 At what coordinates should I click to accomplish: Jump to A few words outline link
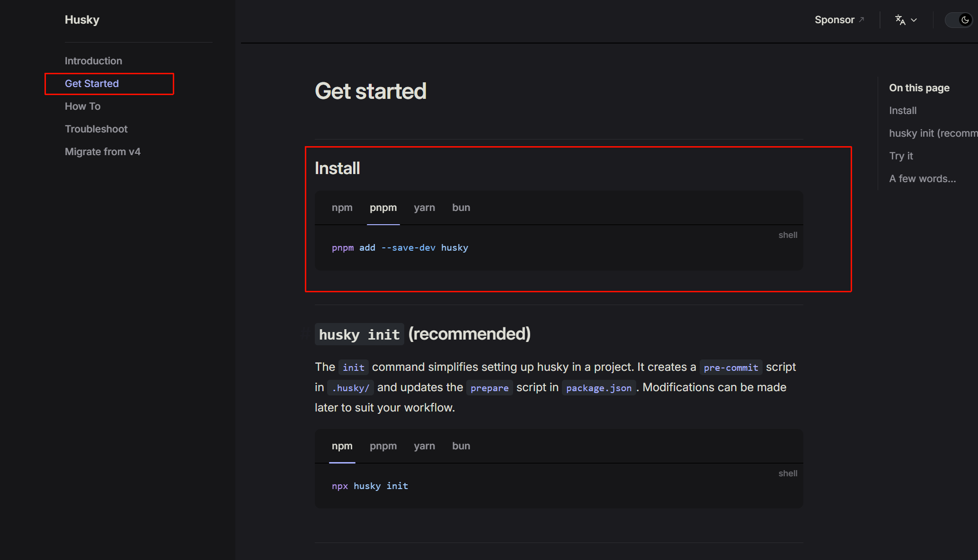click(922, 179)
